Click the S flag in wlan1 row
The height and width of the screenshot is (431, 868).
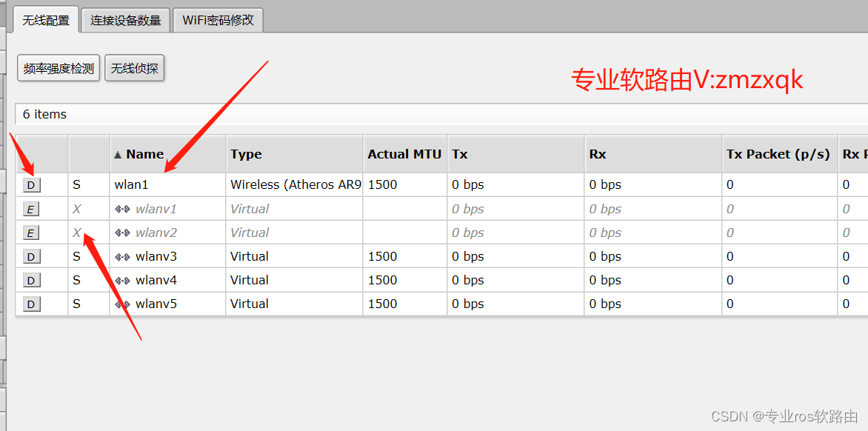coord(76,185)
